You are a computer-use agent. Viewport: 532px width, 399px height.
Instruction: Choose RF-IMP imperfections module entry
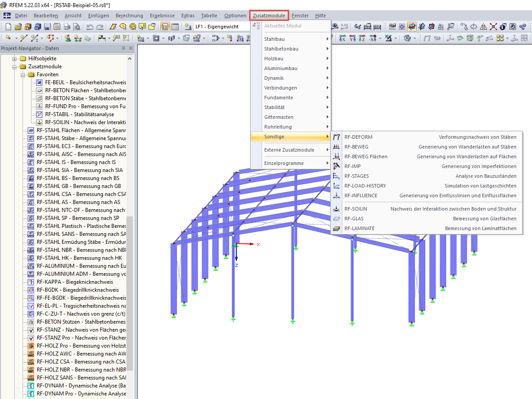426,166
